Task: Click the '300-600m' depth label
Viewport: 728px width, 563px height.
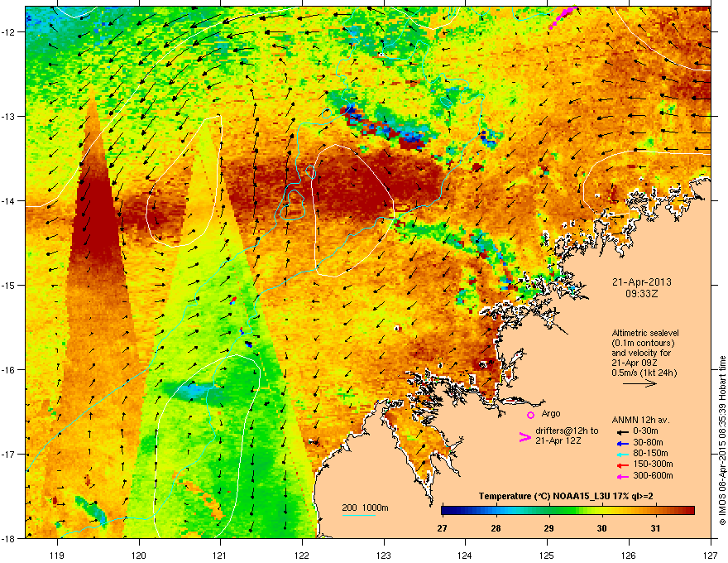Action: (x=653, y=475)
